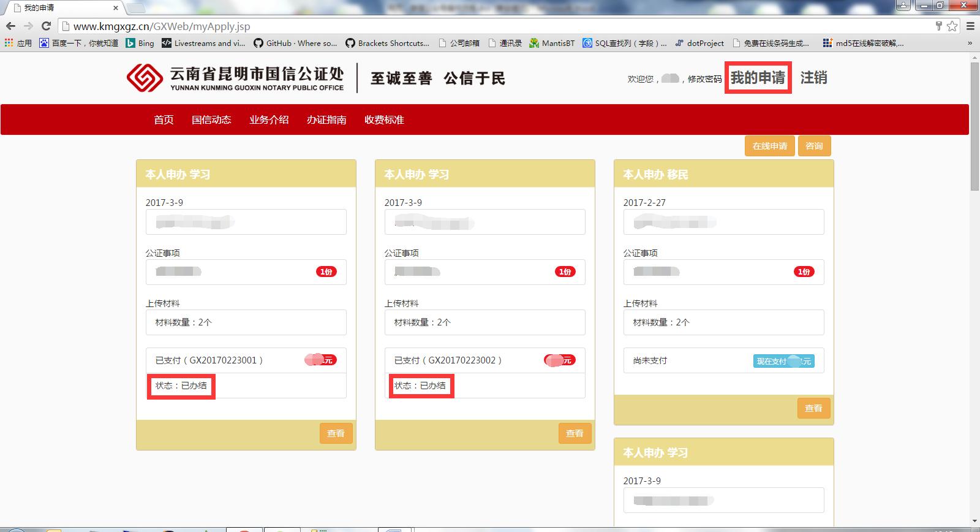Open the GitHub bookmark
The height and width of the screenshot is (532, 980).
pos(295,43)
